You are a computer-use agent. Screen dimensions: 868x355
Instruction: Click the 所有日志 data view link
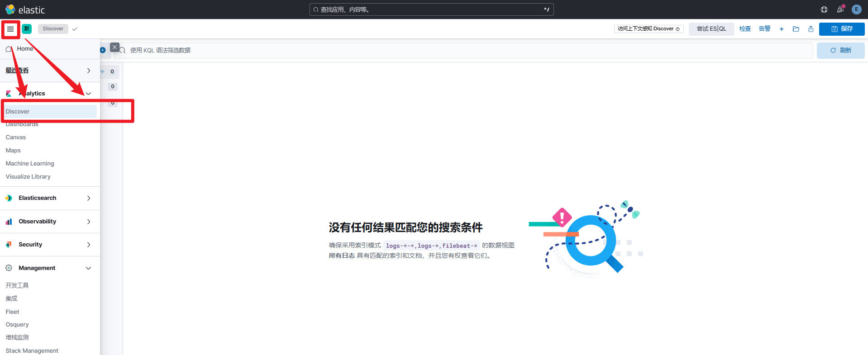point(342,256)
